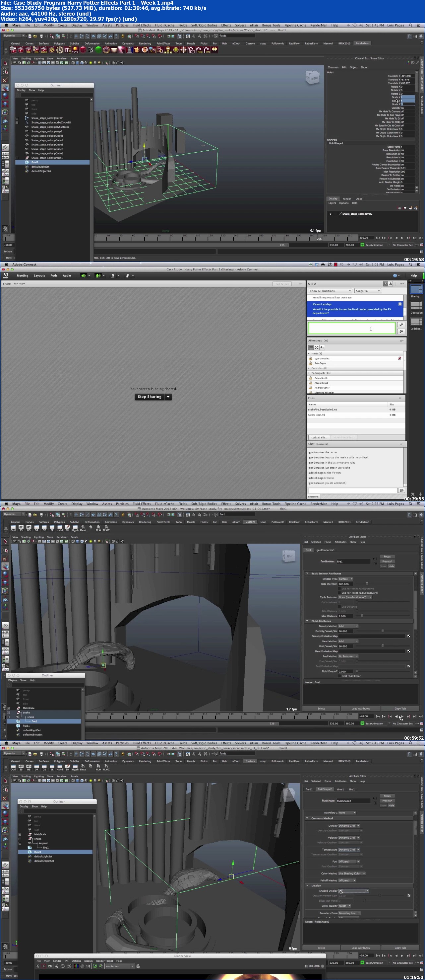425x980 pixels.
Task: Open the Sharing layout thumbnail in Adobe Connect
Action: (x=416, y=289)
